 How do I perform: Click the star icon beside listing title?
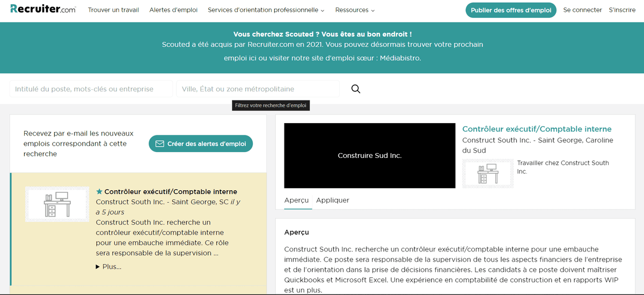coord(99,191)
